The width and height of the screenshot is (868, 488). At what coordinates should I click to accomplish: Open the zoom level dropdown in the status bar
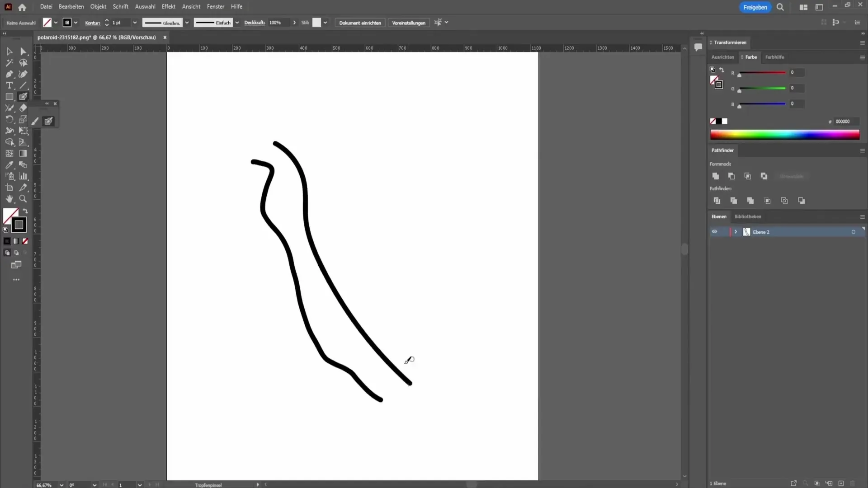61,485
